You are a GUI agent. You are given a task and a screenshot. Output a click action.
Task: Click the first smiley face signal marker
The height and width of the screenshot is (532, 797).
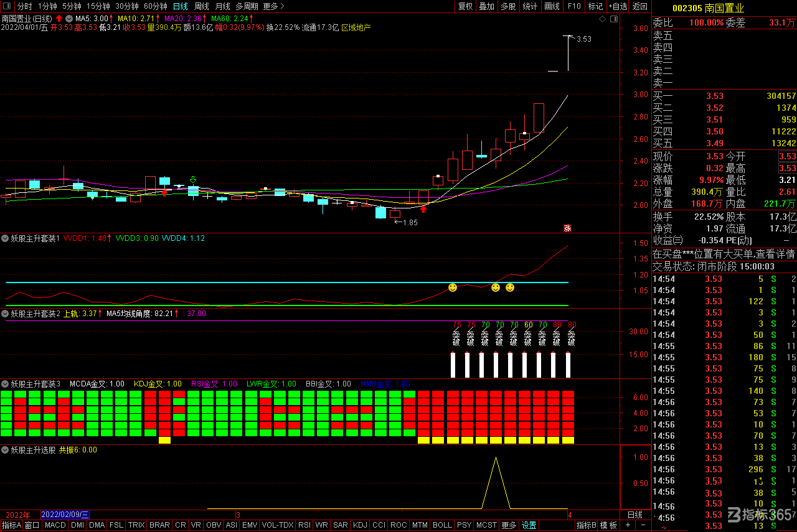coord(453,287)
